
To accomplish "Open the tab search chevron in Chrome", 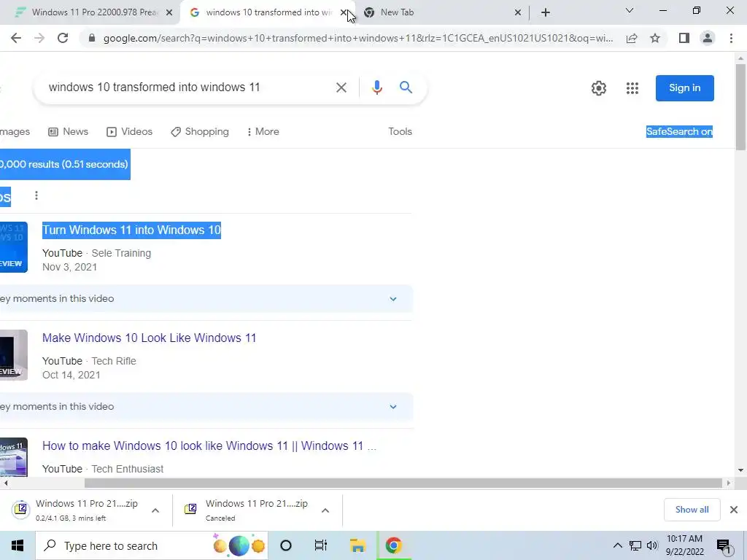I will click(630, 10).
